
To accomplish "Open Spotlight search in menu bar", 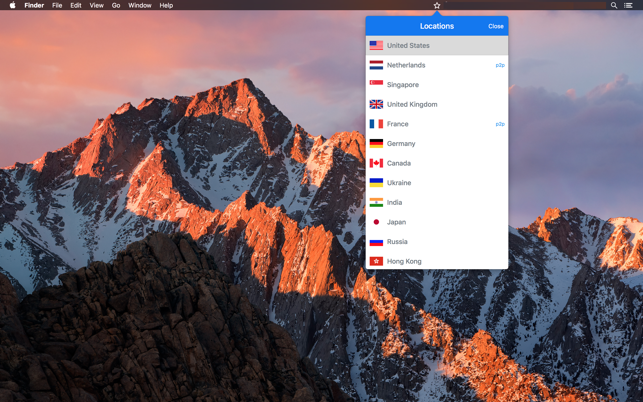I will 614,6.
